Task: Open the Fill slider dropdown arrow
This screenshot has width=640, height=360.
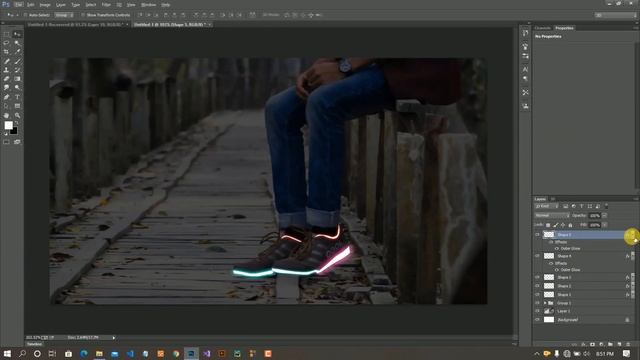Action: pyautogui.click(x=604, y=225)
